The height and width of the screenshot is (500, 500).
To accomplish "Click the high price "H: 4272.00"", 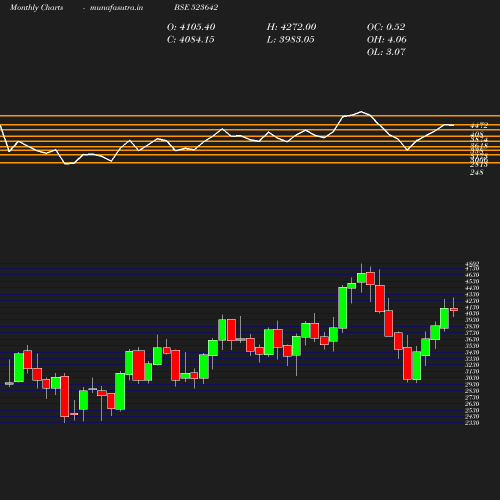I will [x=291, y=27].
